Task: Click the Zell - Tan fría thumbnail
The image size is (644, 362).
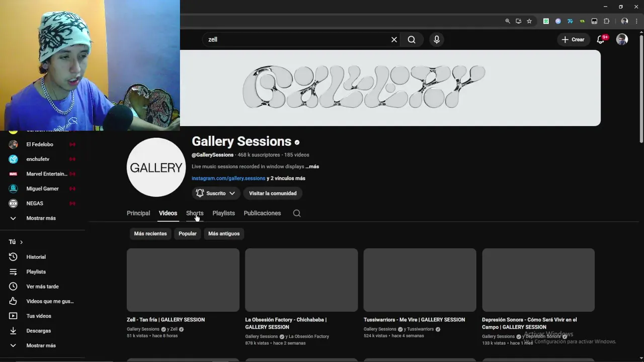Action: [x=183, y=280]
